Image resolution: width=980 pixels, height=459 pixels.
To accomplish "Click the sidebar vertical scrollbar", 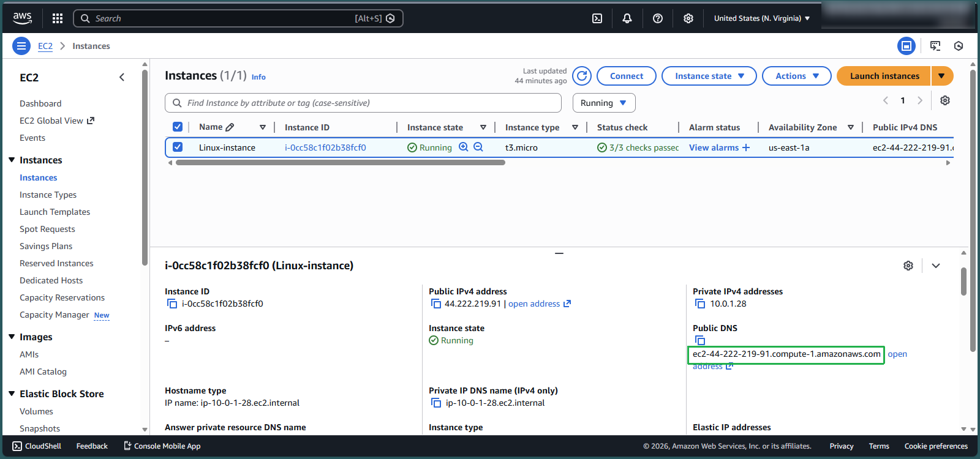I will tap(145, 167).
